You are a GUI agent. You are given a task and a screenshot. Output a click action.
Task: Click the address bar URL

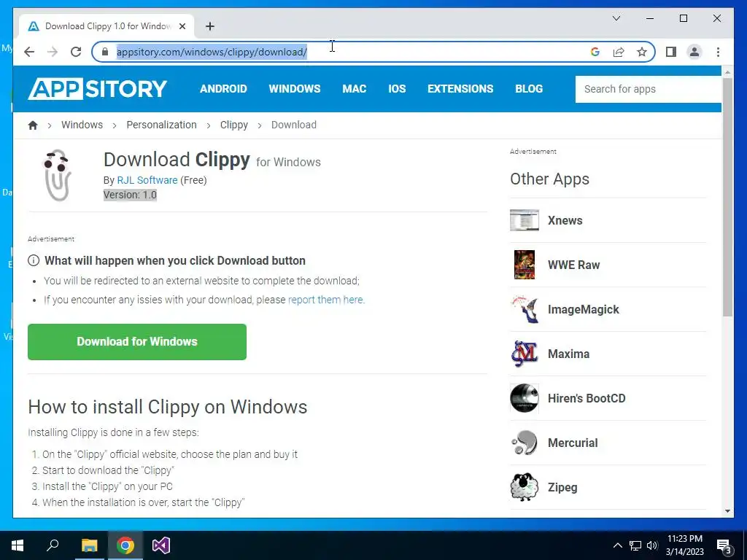[x=212, y=52]
